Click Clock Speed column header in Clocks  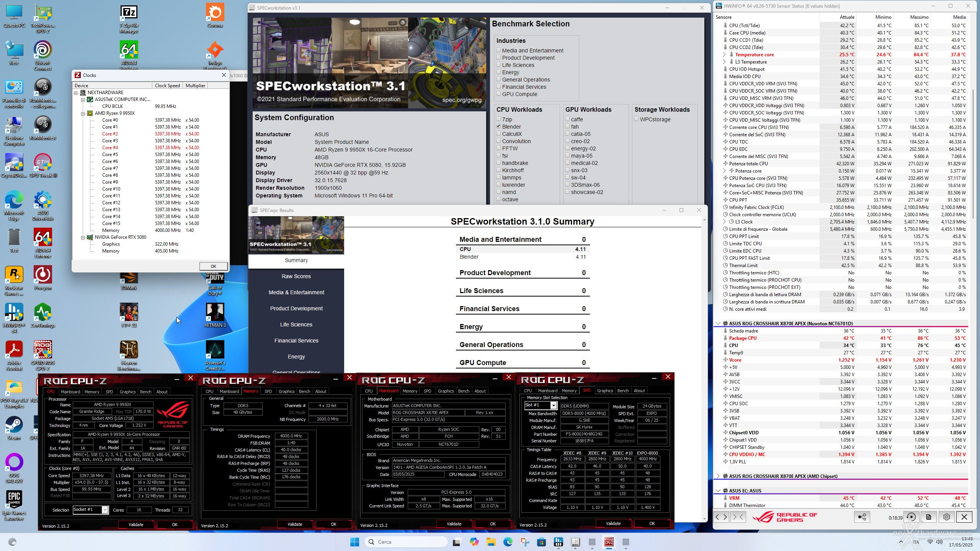167,85
